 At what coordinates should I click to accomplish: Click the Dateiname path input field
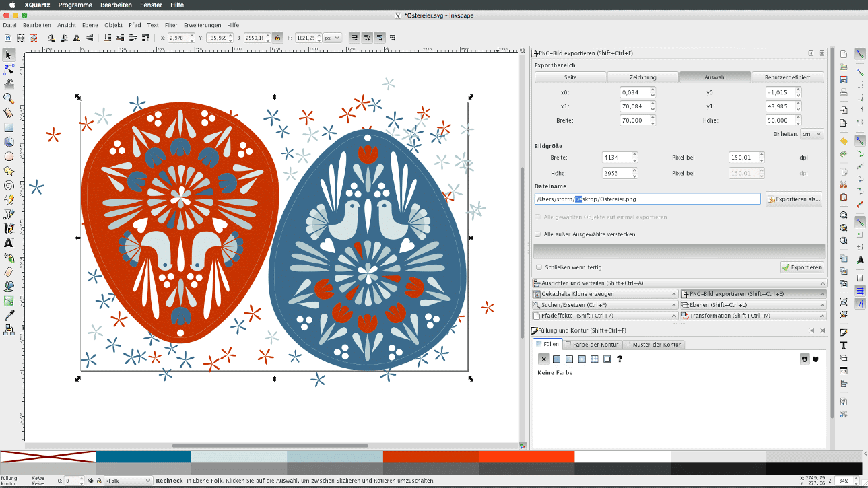(646, 199)
